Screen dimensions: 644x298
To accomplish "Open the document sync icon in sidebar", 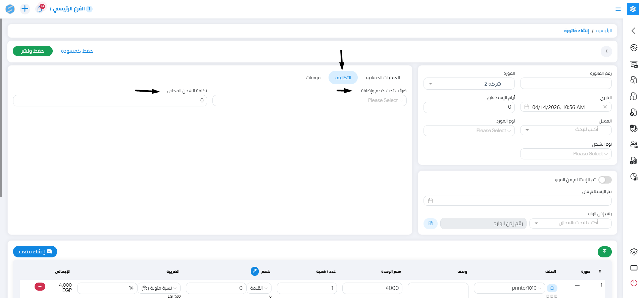I will tap(634, 112).
